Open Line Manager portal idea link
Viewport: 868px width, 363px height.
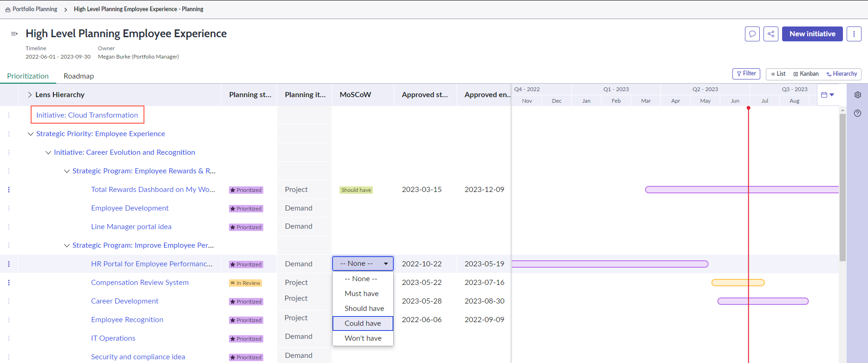131,227
